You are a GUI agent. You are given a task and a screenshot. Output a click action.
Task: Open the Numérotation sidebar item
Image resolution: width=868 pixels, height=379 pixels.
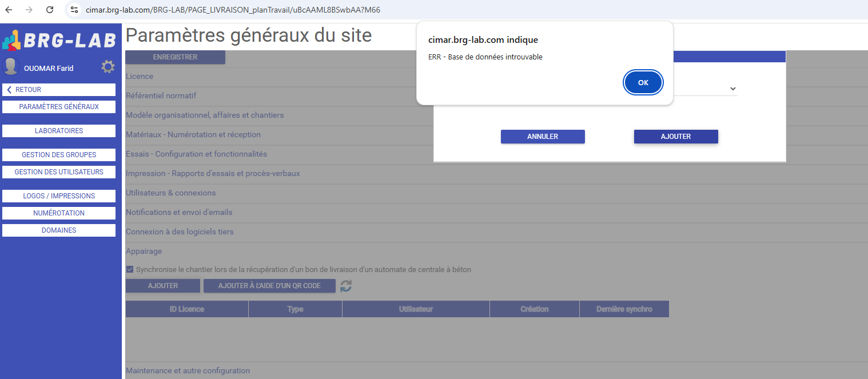59,213
